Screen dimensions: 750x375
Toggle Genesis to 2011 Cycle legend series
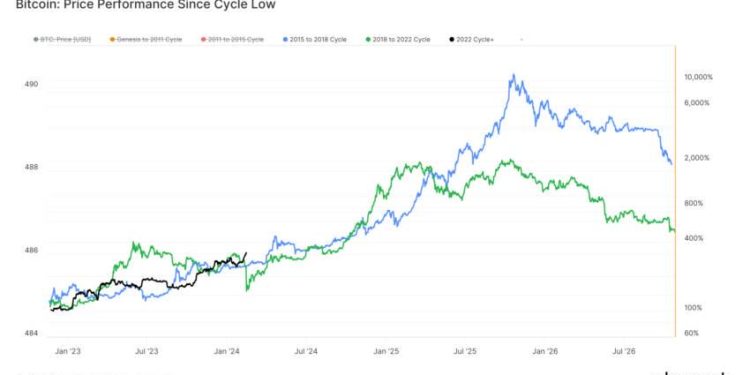[146, 39]
